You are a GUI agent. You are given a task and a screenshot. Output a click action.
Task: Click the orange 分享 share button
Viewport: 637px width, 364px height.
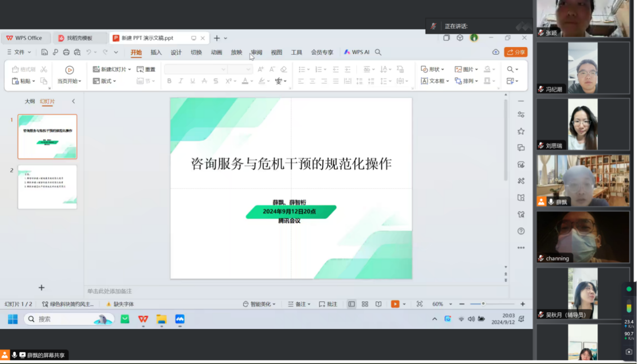(516, 52)
